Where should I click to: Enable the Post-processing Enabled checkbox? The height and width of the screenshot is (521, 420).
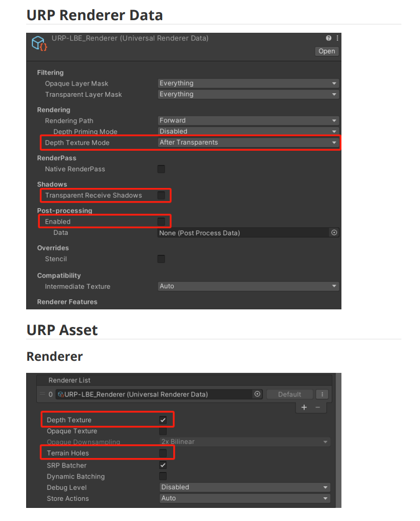[x=161, y=222]
